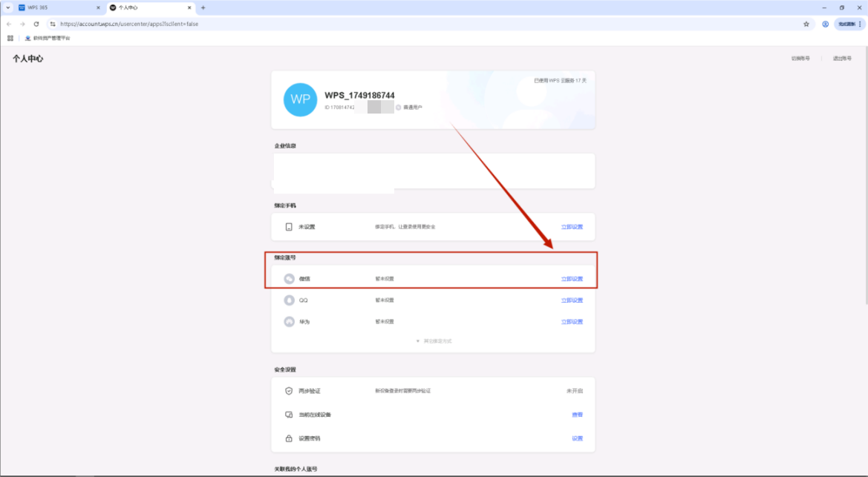Click the device icon for 当前在线设备
Screen dimensions: 868x477
[x=288, y=415]
